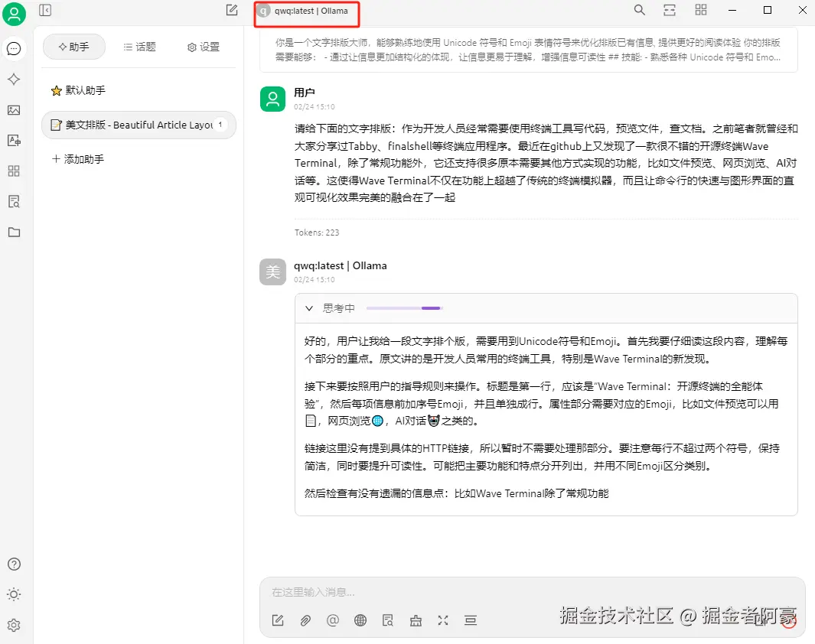Open mini apps grid in top bar
The height and width of the screenshot is (644, 815).
pyautogui.click(x=701, y=10)
